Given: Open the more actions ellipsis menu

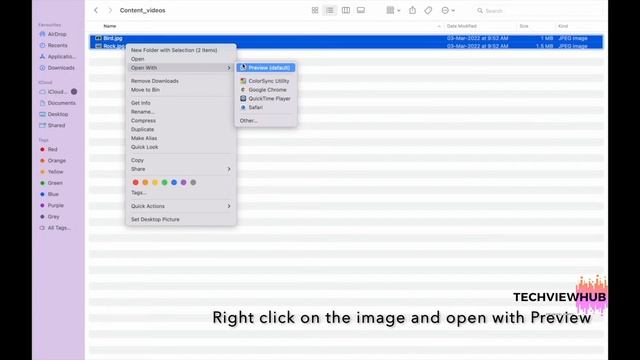Looking at the screenshot, I should click(448, 10).
